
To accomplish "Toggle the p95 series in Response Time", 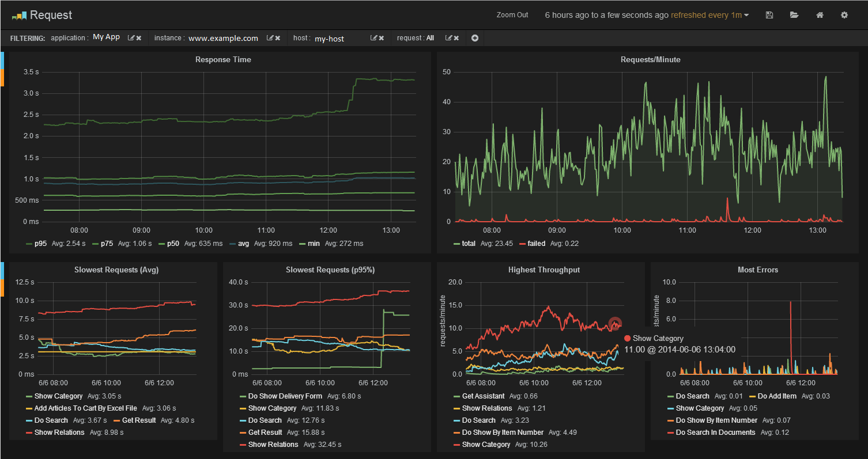I will point(41,244).
